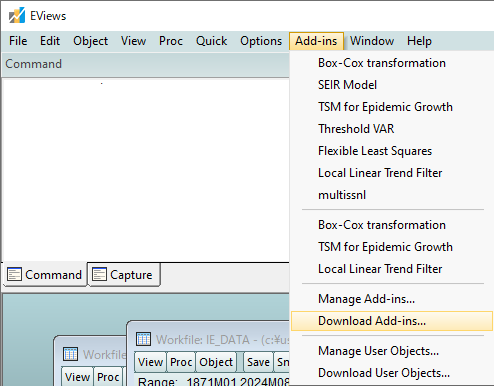Run the Threshold VAR add-in
Screen dimensions: 494x386
[x=392, y=129]
